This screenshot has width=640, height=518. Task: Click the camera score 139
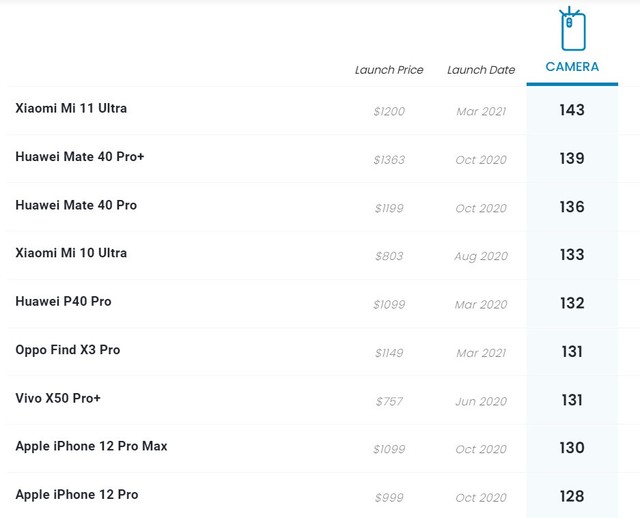tap(572, 158)
